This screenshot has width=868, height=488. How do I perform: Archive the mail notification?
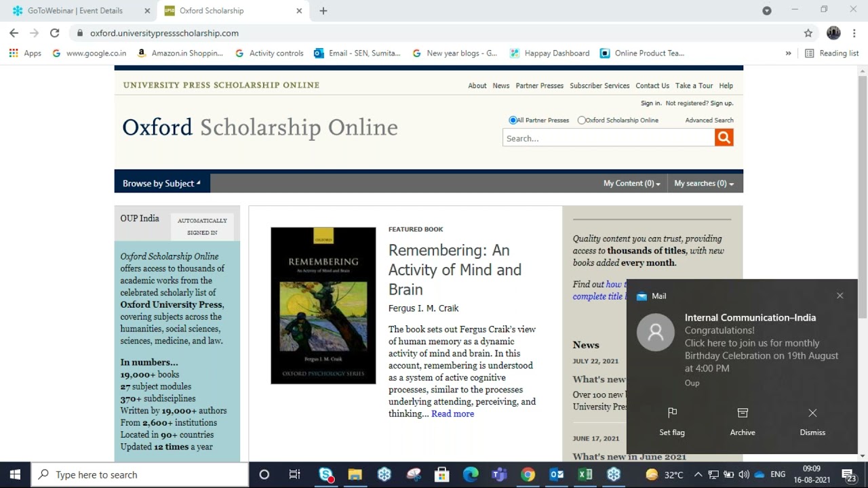743,422
